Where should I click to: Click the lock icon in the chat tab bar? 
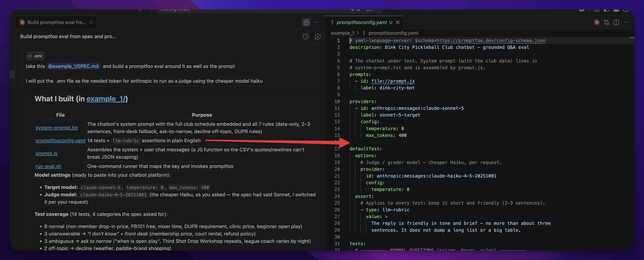pos(306,22)
